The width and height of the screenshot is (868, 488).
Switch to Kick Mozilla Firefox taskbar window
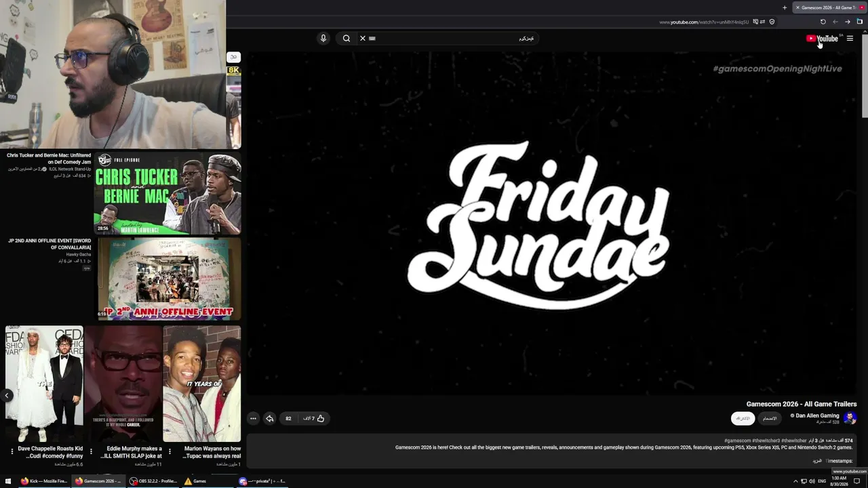coord(44,481)
